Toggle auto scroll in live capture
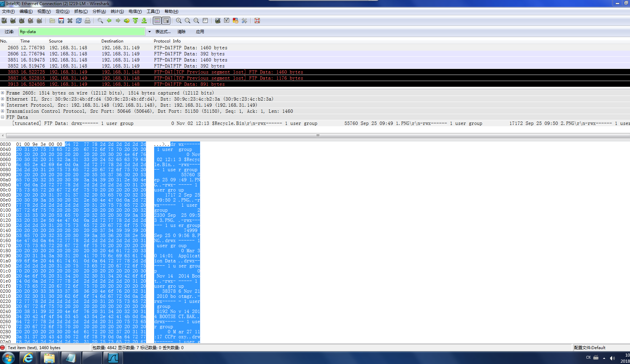This screenshot has height=364, width=630. [166, 21]
